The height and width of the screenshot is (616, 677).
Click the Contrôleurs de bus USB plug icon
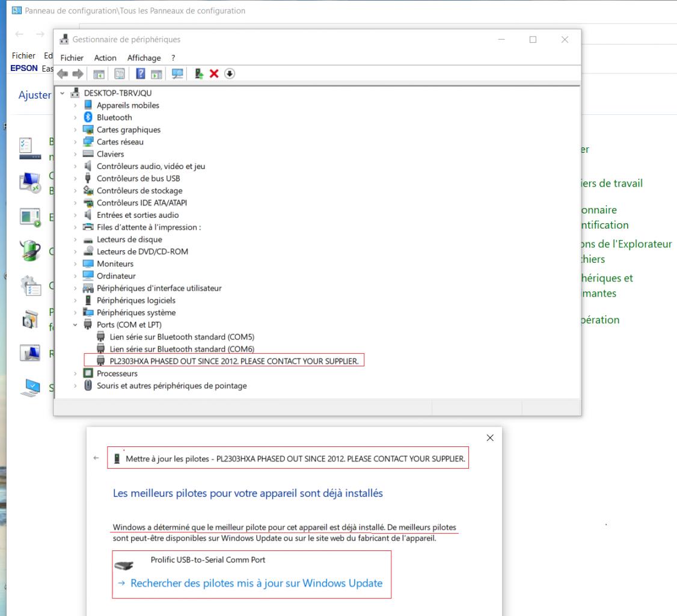88,178
